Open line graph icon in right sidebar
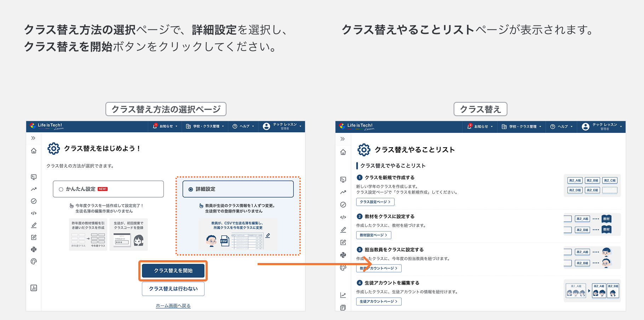The width and height of the screenshot is (644, 320). pyautogui.click(x=343, y=295)
